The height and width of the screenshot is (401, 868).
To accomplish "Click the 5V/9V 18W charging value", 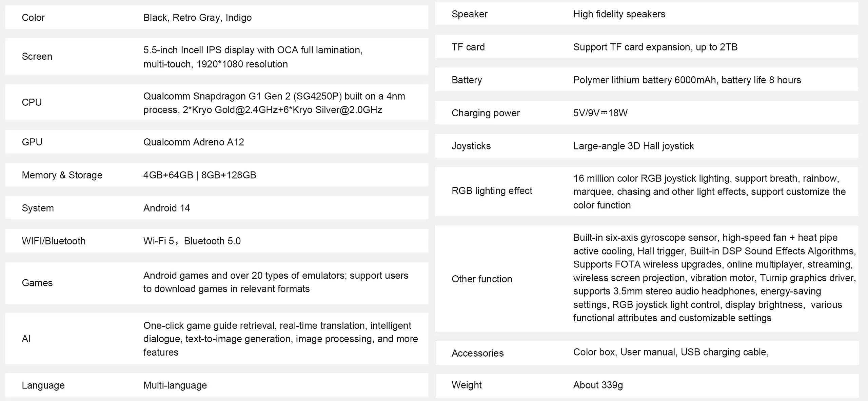I will tap(600, 113).
